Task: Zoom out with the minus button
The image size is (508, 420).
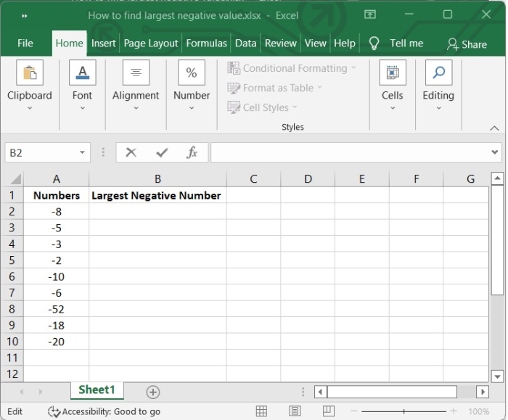Action: coord(354,411)
